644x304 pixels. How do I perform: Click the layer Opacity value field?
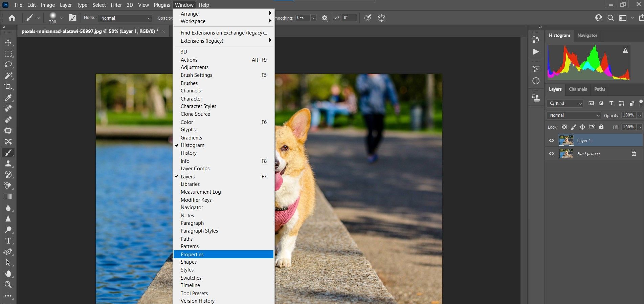tap(628, 115)
